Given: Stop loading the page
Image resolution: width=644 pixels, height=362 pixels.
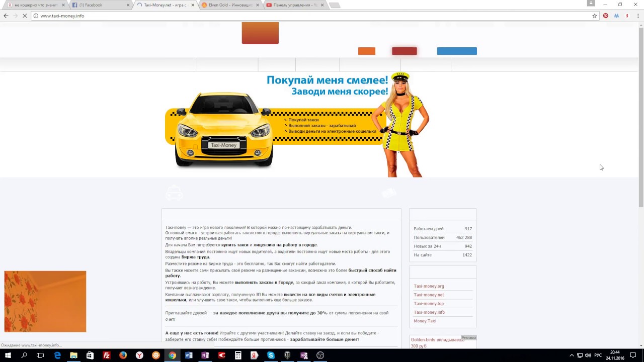Looking at the screenshot, I should click(x=25, y=16).
